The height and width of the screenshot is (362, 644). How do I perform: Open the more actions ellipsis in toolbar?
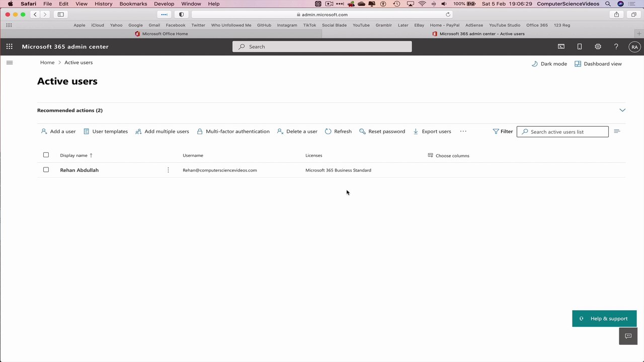click(463, 132)
